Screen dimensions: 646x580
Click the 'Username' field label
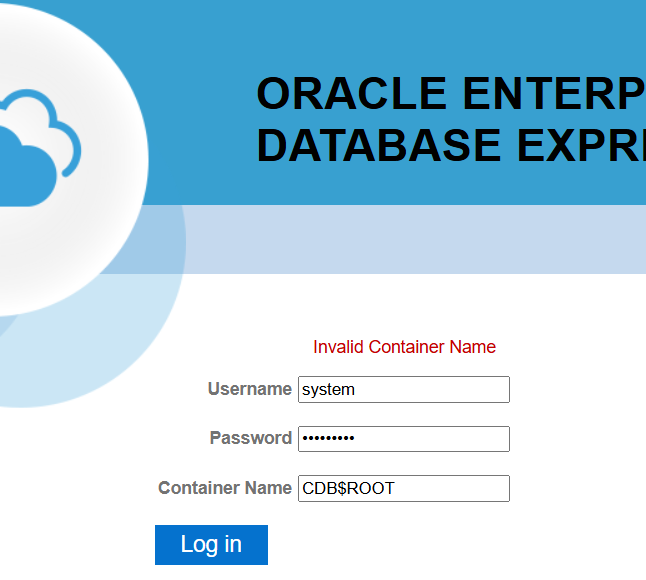coord(250,389)
